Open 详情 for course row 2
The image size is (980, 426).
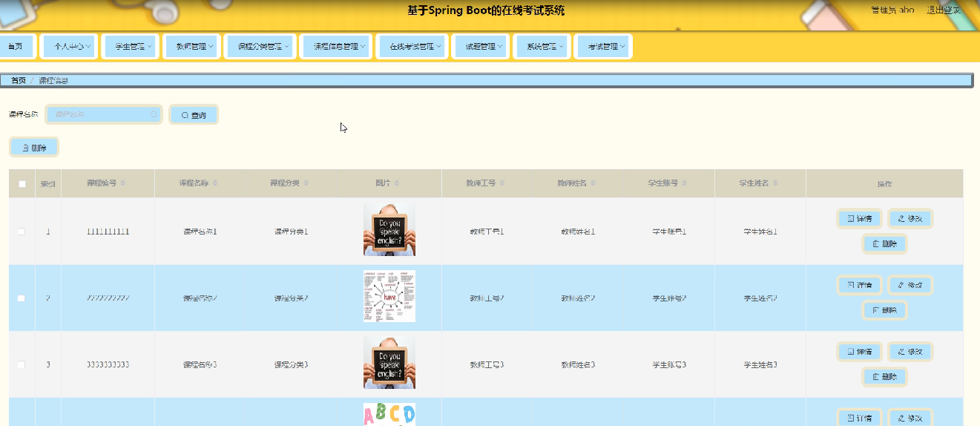(x=860, y=285)
